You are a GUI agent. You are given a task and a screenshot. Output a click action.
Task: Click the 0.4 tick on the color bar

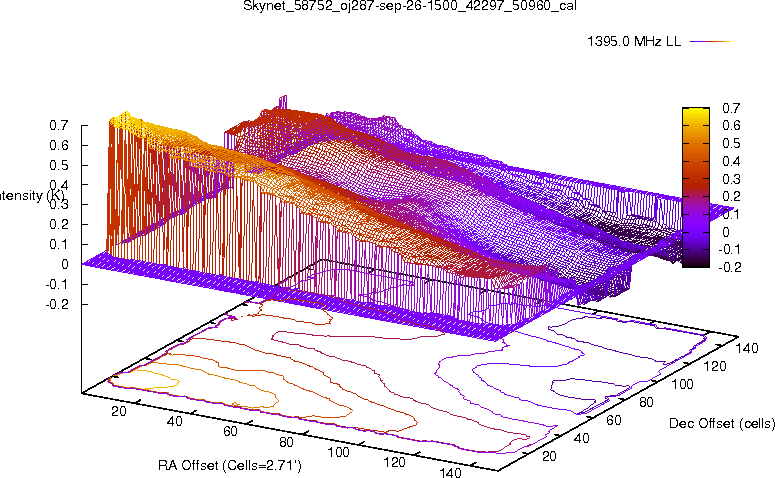(x=731, y=161)
